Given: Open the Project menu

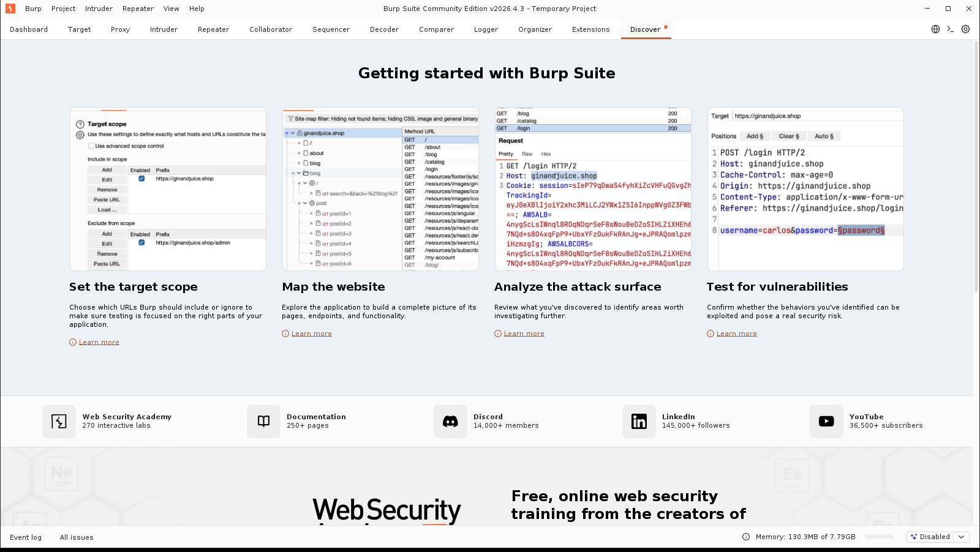Looking at the screenshot, I should pyautogui.click(x=64, y=9).
